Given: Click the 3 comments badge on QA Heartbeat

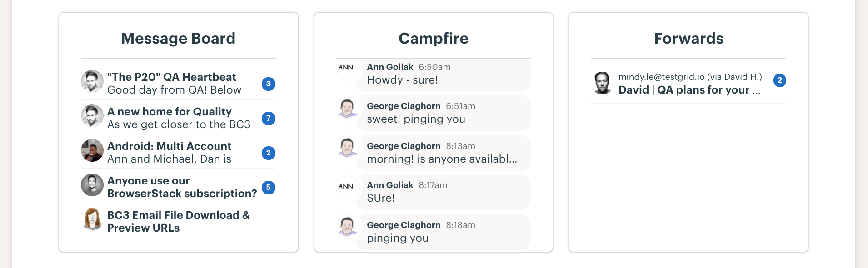Looking at the screenshot, I should pos(269,84).
